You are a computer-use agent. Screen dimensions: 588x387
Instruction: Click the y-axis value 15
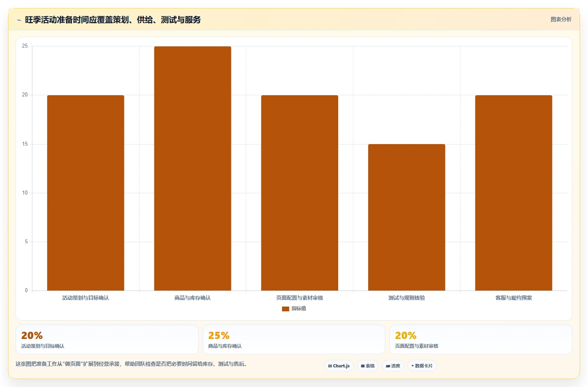tap(25, 144)
